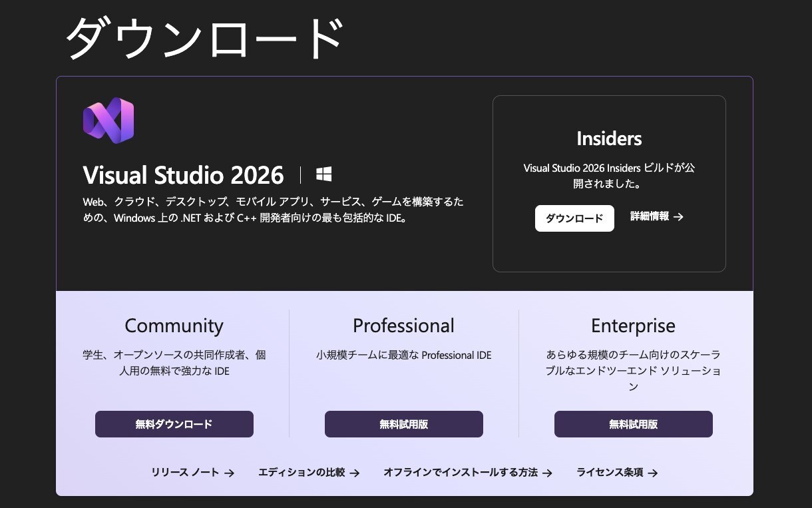
Task: Click the '小規模チームに最適な Professional IDE' text
Action: pyautogui.click(x=404, y=356)
